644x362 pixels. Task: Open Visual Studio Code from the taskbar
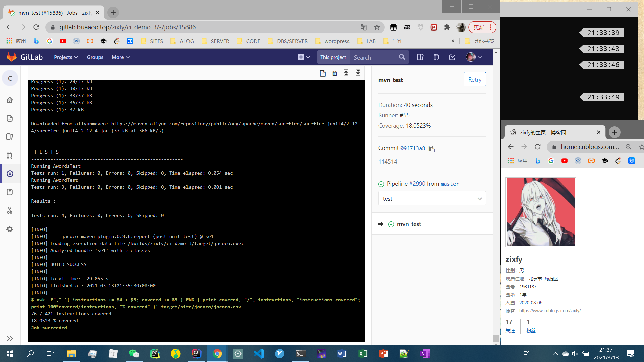pos(259,354)
